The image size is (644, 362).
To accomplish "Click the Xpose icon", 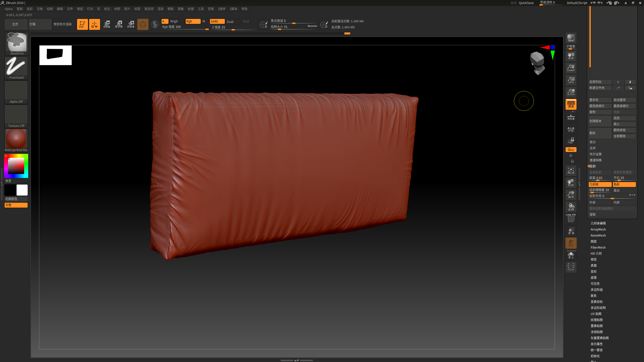I will pyautogui.click(x=571, y=267).
